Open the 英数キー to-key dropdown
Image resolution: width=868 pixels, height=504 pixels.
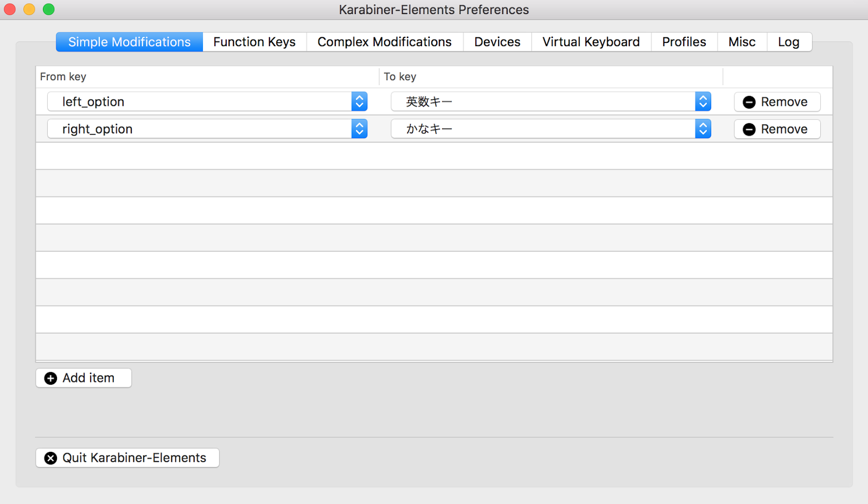click(551, 101)
